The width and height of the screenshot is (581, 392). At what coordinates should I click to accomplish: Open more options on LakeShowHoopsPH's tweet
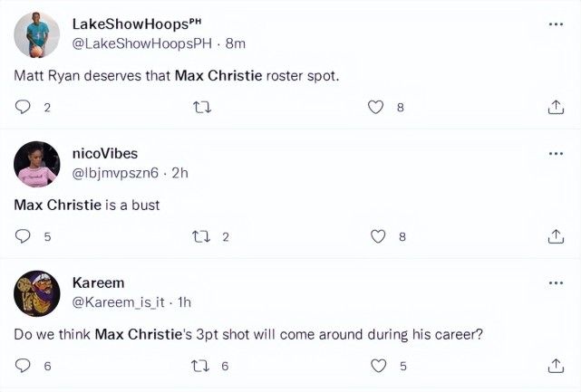pyautogui.click(x=556, y=23)
